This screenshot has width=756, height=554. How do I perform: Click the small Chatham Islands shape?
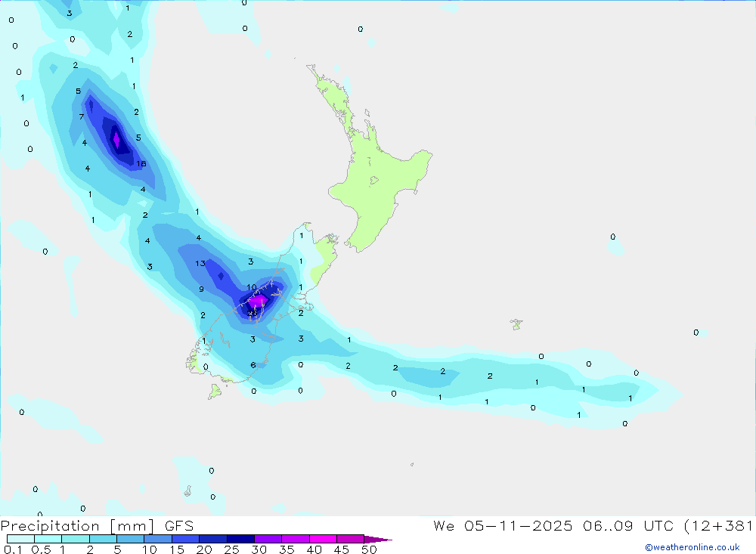tap(516, 324)
